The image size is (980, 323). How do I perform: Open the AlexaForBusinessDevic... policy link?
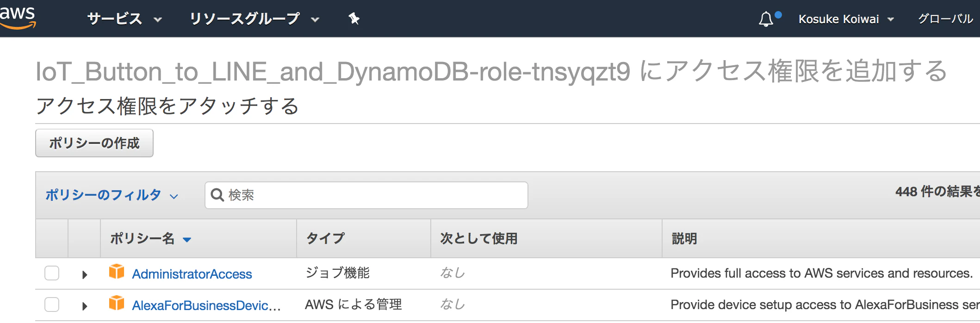(x=206, y=305)
